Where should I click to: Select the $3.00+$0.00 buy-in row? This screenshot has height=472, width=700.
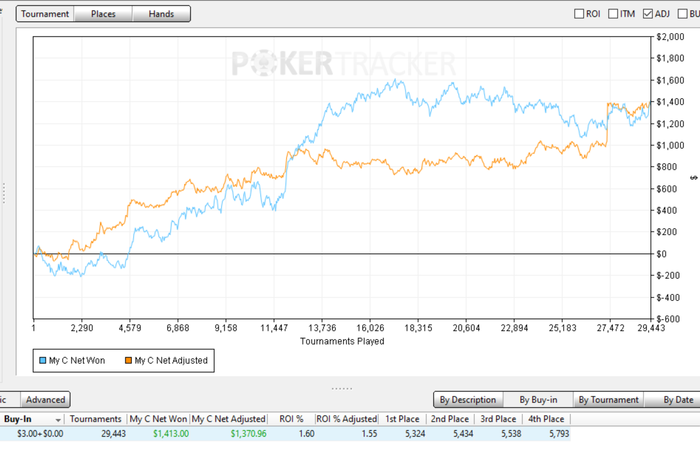285,434
